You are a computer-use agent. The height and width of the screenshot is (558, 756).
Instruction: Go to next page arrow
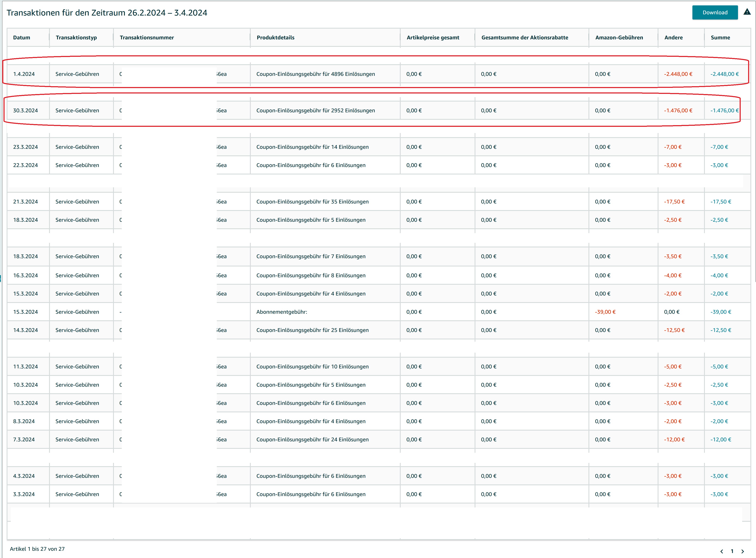[743, 551]
